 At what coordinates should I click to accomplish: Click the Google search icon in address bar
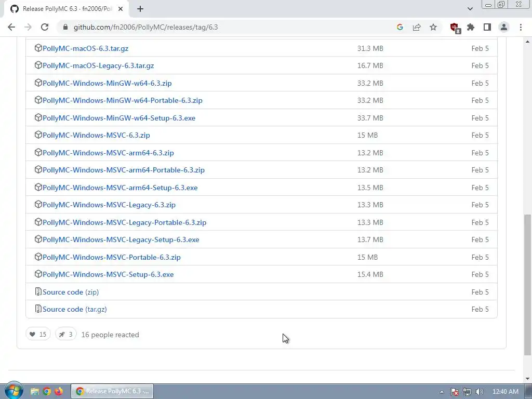click(x=400, y=27)
